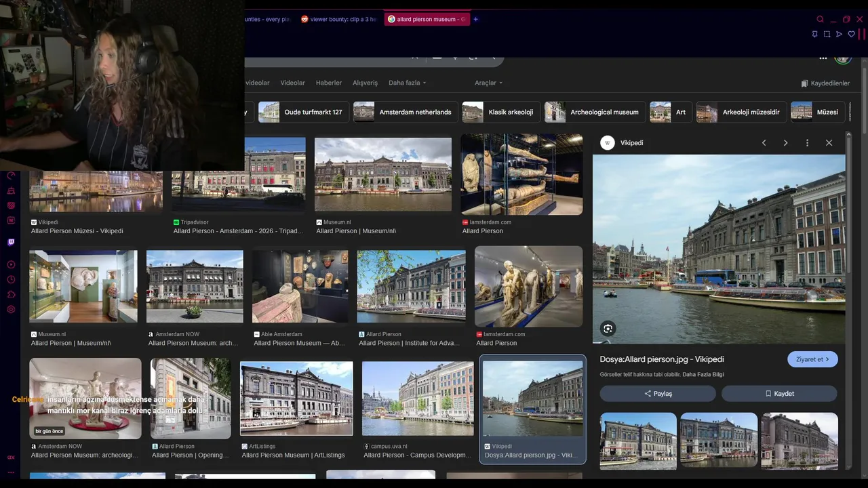Filter by 'Oude turfmarkt 127' chip
Image resolution: width=868 pixels, height=488 pixels.
pos(302,112)
